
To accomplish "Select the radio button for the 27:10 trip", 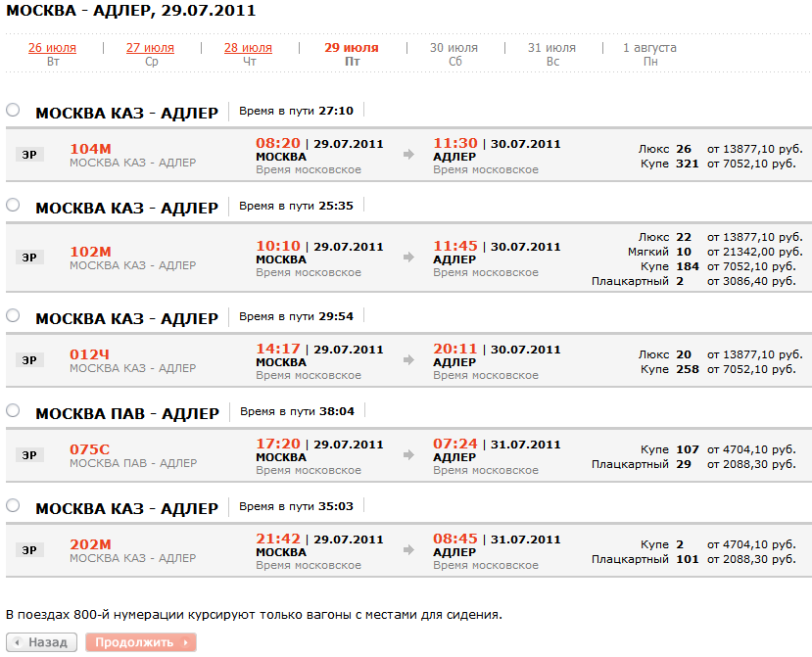I will 13,111.
